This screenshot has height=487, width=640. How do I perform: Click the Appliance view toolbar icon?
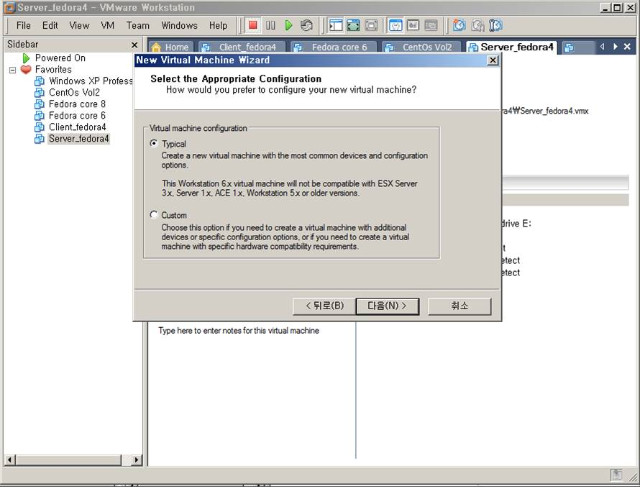(413, 25)
